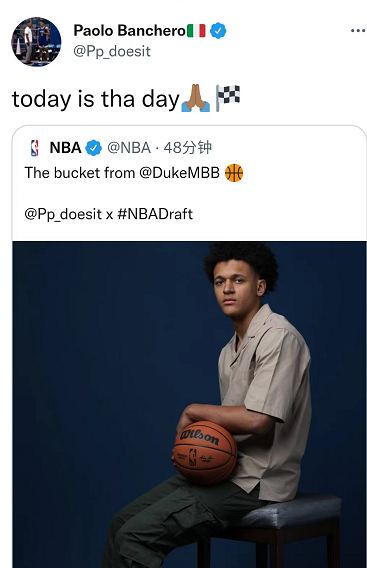The width and height of the screenshot is (367, 568).
Task: Open the @Pp_doesit mention in quoted tweet
Action: pyautogui.click(x=63, y=214)
